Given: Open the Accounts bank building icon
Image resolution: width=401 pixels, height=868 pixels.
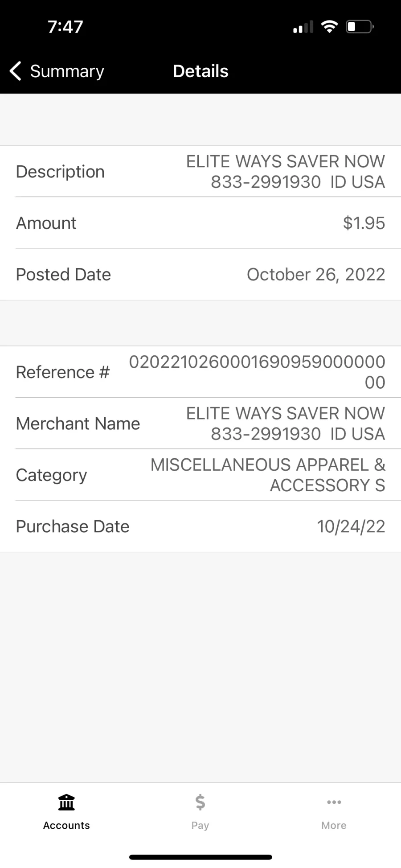Looking at the screenshot, I should 66,802.
